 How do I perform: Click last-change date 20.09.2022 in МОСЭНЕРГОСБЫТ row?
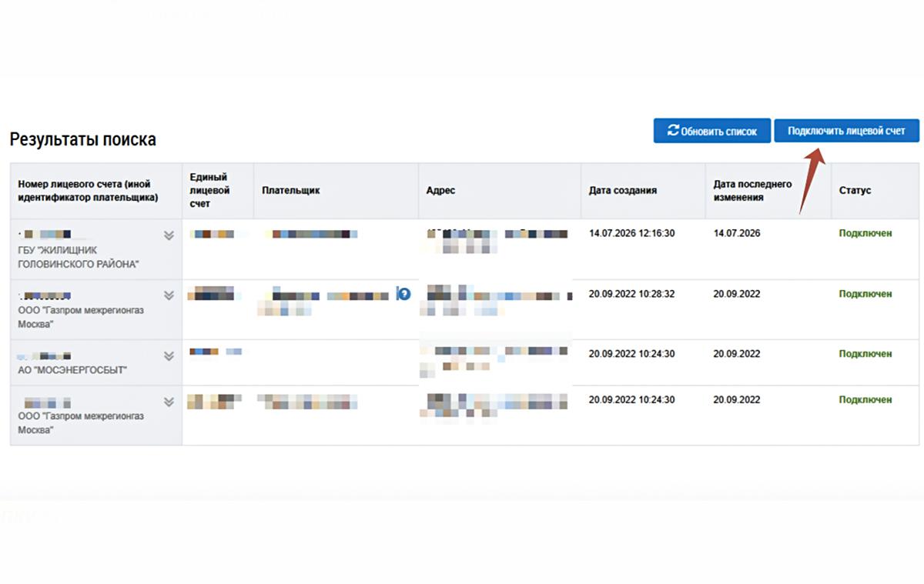point(736,354)
